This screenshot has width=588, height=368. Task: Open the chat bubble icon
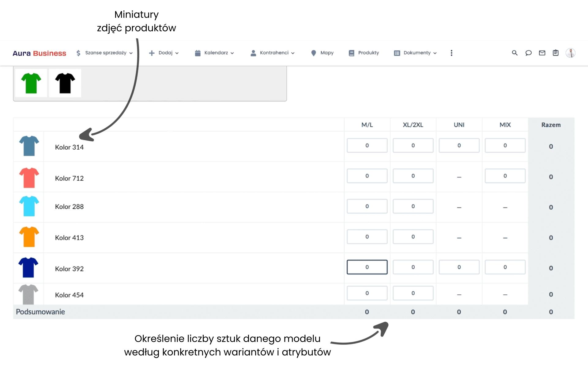[x=528, y=53]
